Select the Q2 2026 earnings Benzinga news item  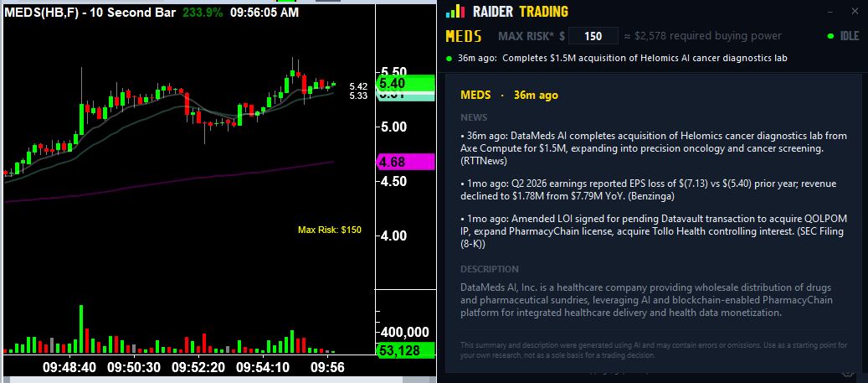click(x=648, y=189)
